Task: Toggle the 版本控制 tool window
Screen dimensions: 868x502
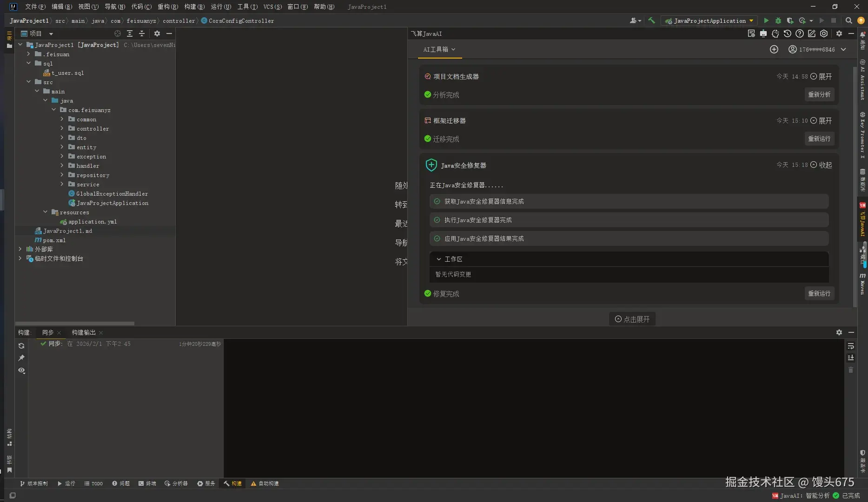Action: (x=34, y=483)
